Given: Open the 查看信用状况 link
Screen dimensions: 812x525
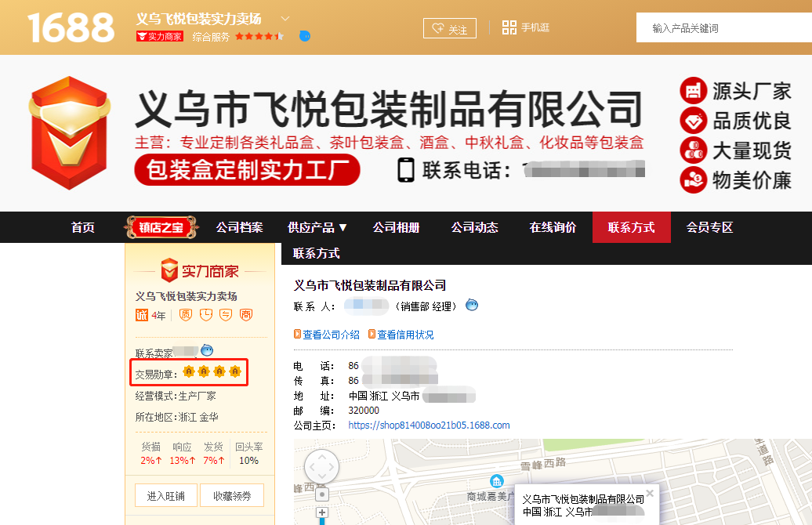Looking at the screenshot, I should click(405, 335).
